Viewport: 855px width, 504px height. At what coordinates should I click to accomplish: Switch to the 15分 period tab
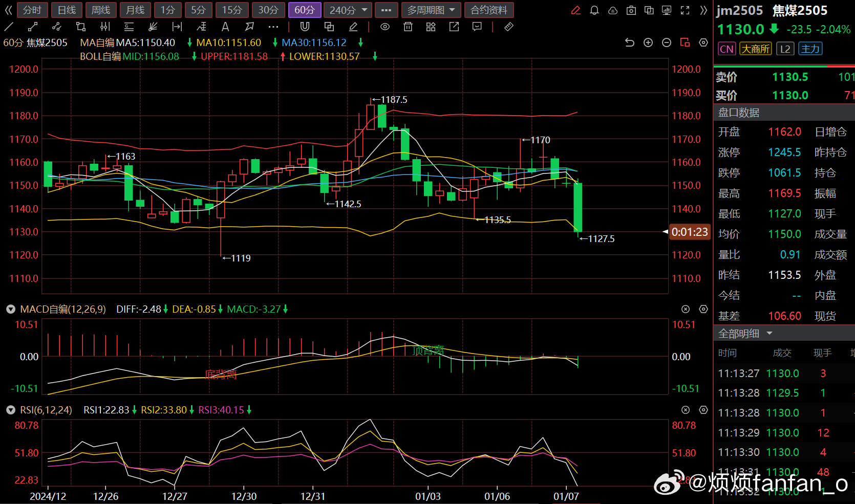pos(232,10)
